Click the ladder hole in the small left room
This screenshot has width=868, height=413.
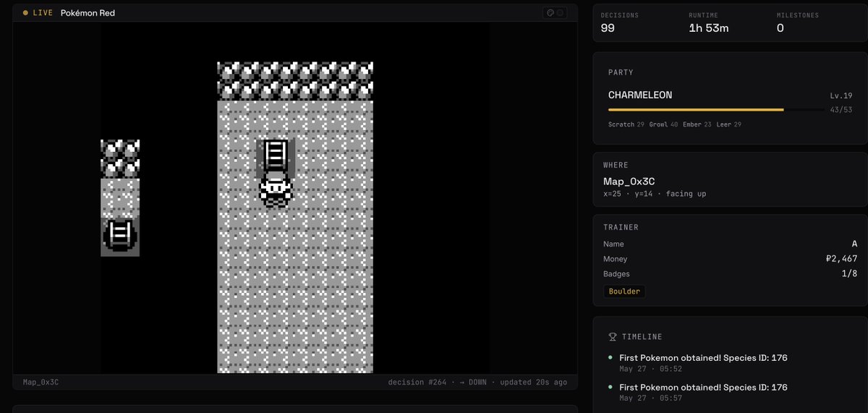tap(120, 236)
